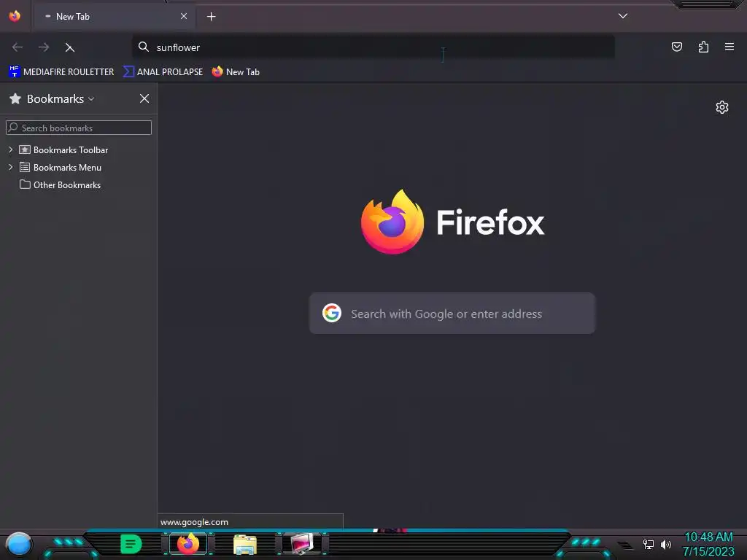The image size is (747, 560).
Task: Select the Other Bookmarks folder
Action: (x=60, y=184)
